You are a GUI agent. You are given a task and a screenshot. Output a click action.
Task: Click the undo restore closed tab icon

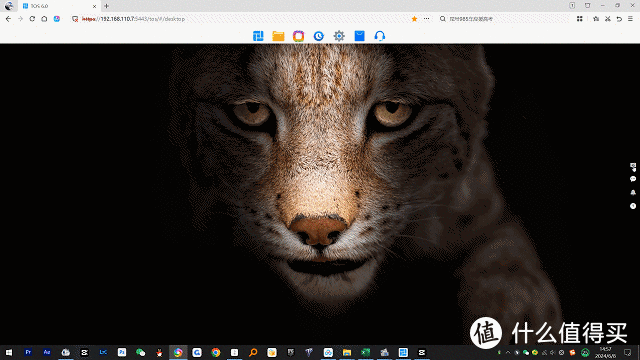pos(619,19)
